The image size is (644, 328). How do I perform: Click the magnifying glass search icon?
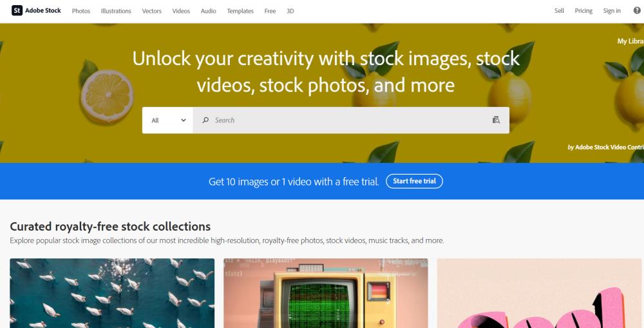tap(205, 120)
